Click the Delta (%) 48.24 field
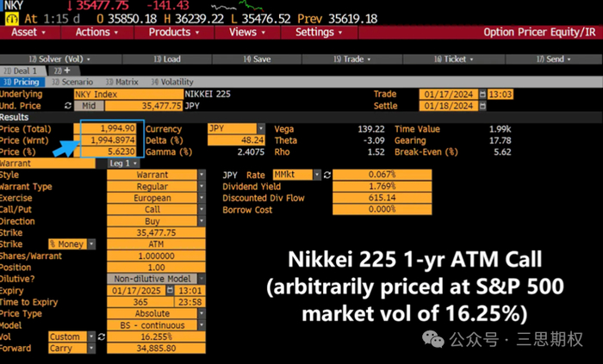 click(x=236, y=140)
